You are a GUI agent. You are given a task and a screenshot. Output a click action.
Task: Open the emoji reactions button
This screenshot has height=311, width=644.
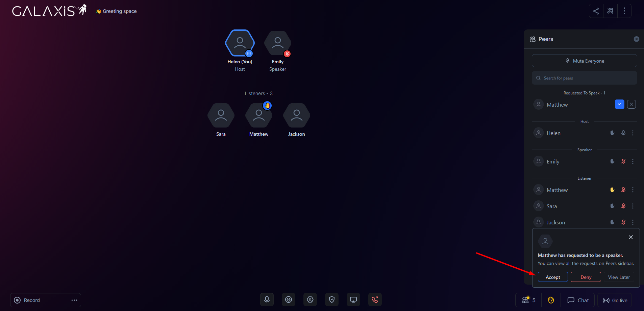pyautogui.click(x=289, y=299)
